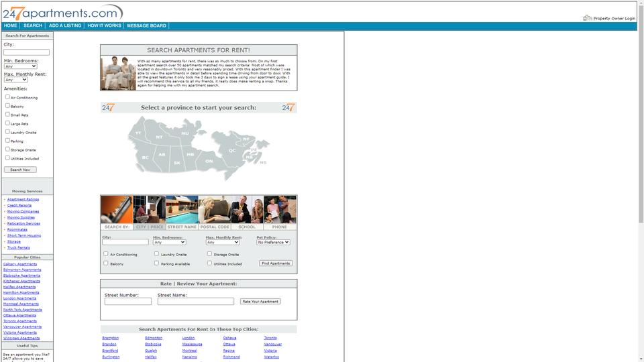This screenshot has width=644, height=362.
Task: Switch to the SCHOOL search tab
Action: click(x=248, y=227)
